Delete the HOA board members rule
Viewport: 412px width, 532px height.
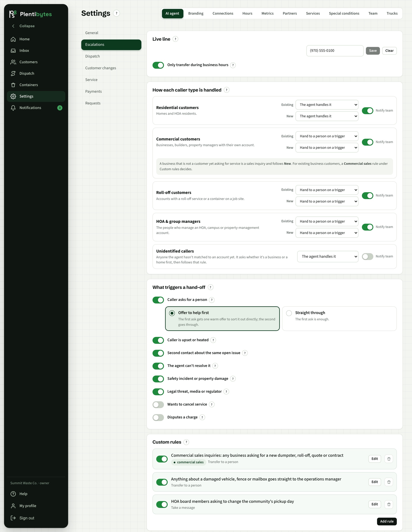pyautogui.click(x=389, y=505)
